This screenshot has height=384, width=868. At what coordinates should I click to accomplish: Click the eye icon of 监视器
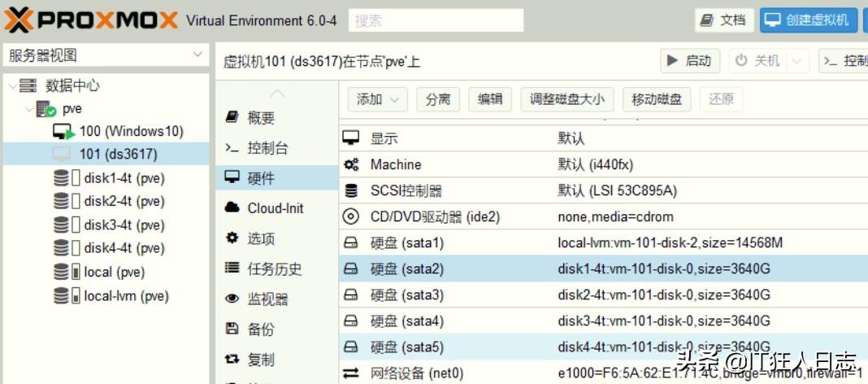click(x=232, y=299)
